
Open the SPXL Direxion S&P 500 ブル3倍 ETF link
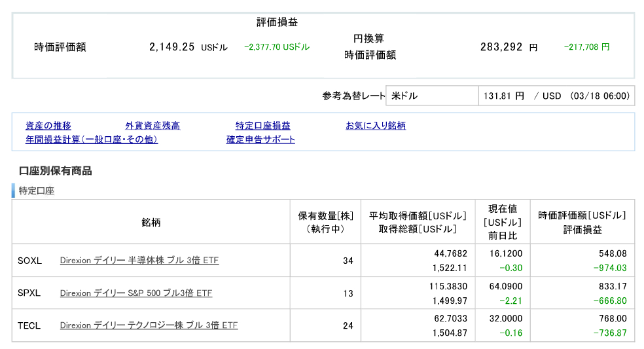point(136,293)
